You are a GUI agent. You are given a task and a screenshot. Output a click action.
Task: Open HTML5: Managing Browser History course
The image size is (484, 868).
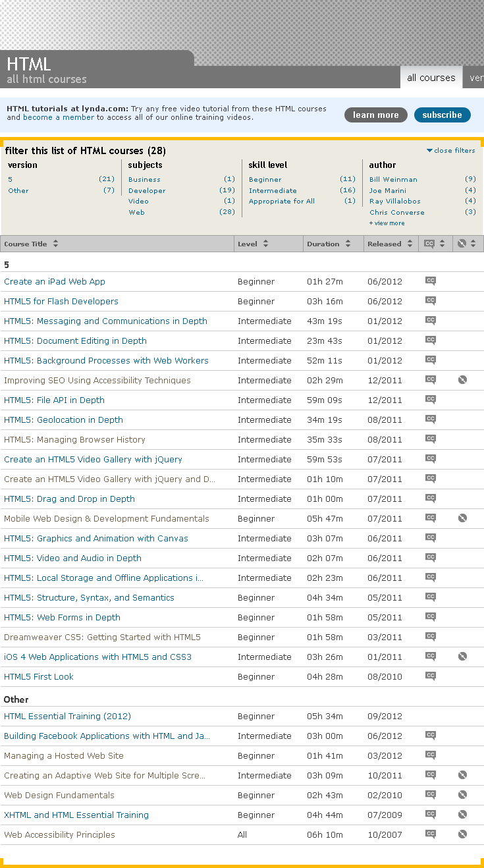click(74, 439)
